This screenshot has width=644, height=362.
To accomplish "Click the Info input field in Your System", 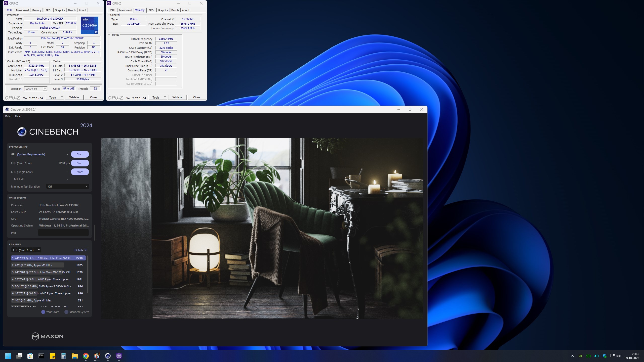I will (x=63, y=233).
